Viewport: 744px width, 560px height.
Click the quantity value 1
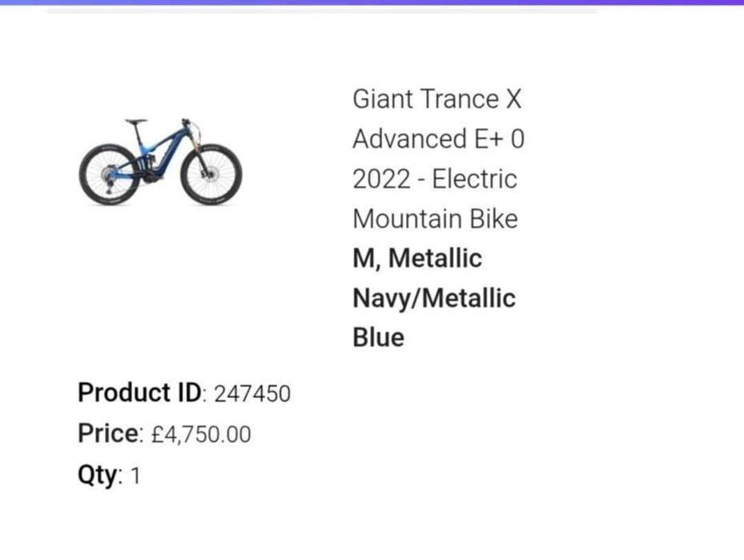pyautogui.click(x=135, y=477)
